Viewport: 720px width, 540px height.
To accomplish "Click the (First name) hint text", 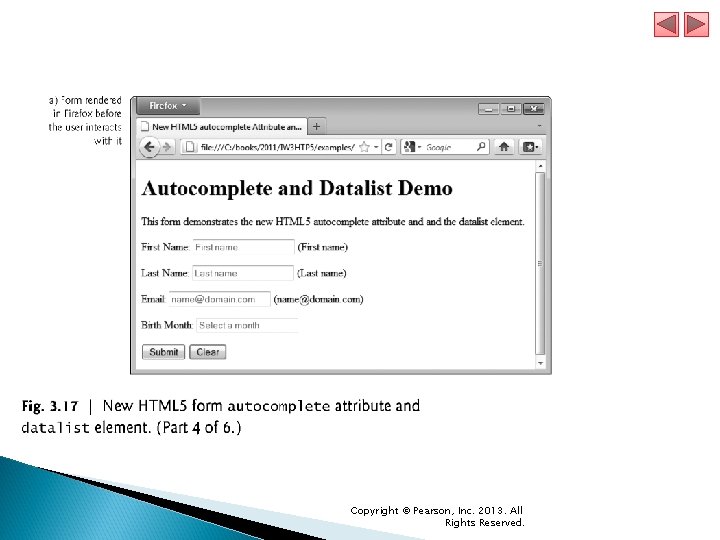I will tap(322, 248).
